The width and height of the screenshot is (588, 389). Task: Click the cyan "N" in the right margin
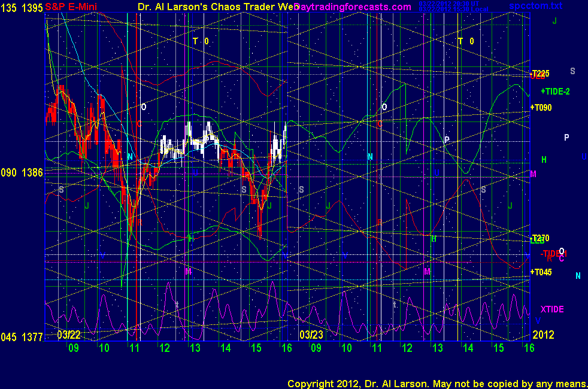pyautogui.click(x=578, y=276)
